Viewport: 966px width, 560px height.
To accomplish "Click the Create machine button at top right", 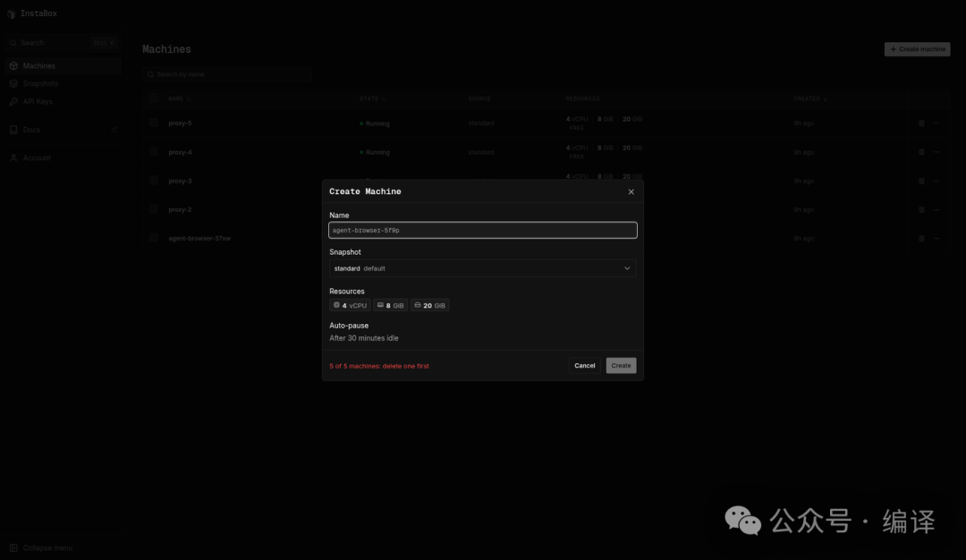I will [x=918, y=49].
